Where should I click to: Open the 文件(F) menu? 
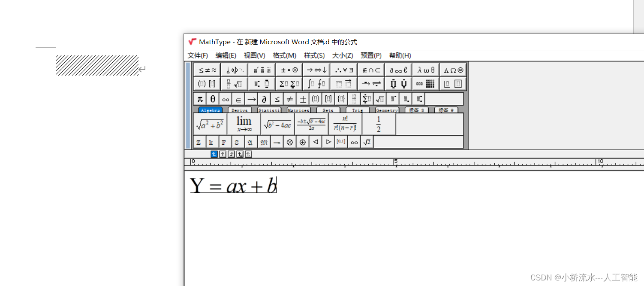click(x=198, y=55)
